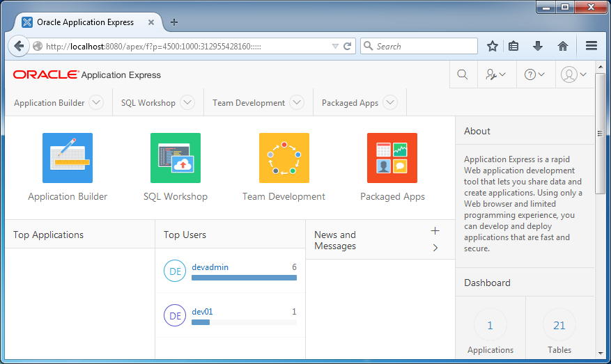Viewport: 611px width, 364px height.
Task: Add a news message with plus icon
Action: [435, 231]
